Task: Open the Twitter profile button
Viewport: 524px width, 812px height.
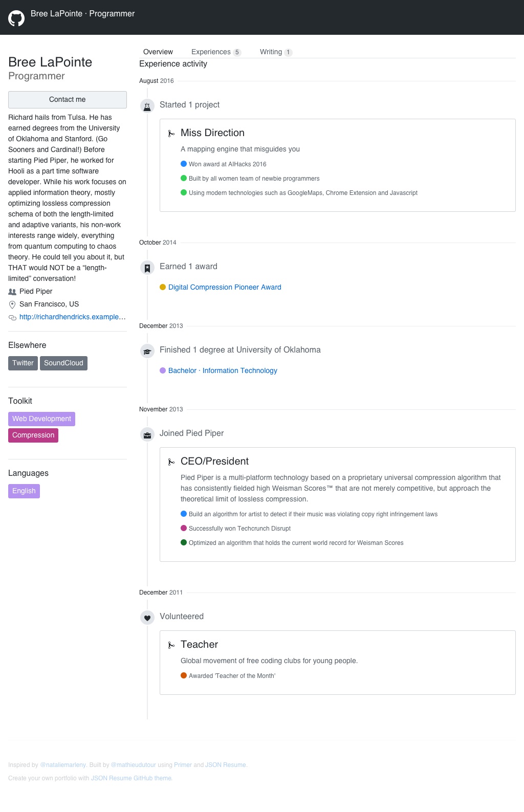Action: (x=23, y=363)
